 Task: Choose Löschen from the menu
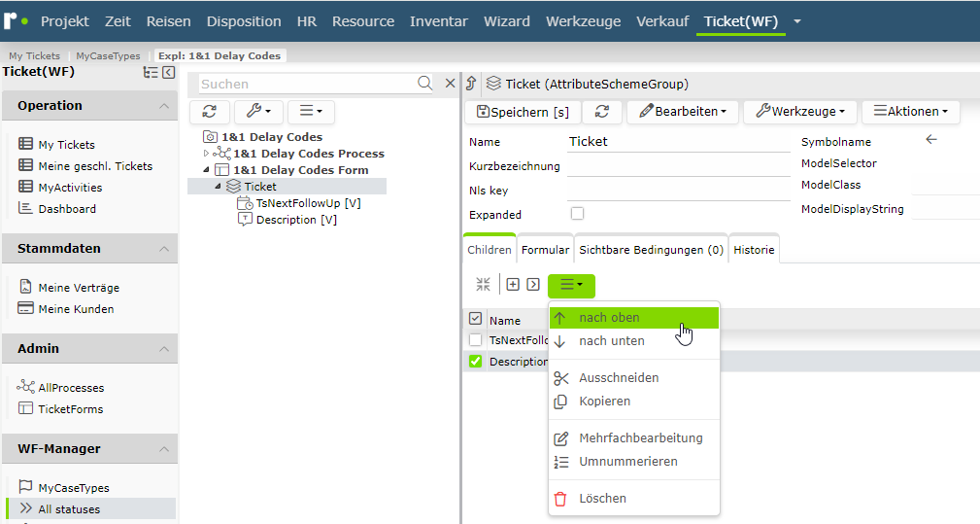pos(634,499)
